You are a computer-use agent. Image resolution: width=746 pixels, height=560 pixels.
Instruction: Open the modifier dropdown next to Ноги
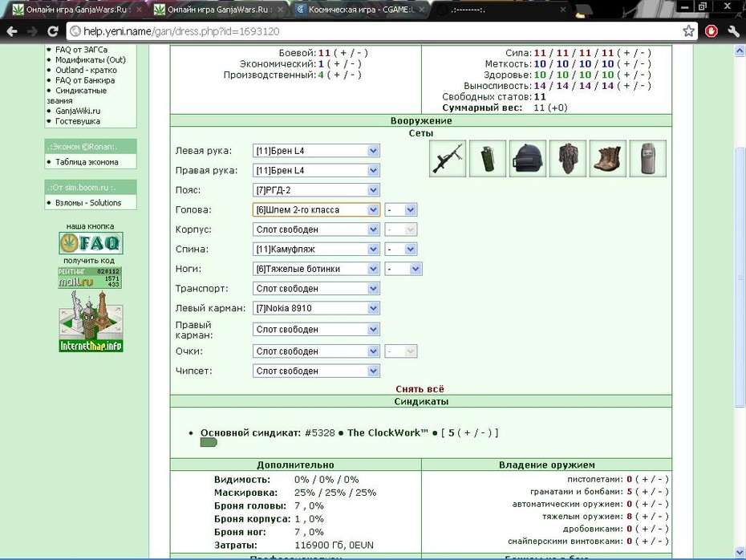click(403, 269)
